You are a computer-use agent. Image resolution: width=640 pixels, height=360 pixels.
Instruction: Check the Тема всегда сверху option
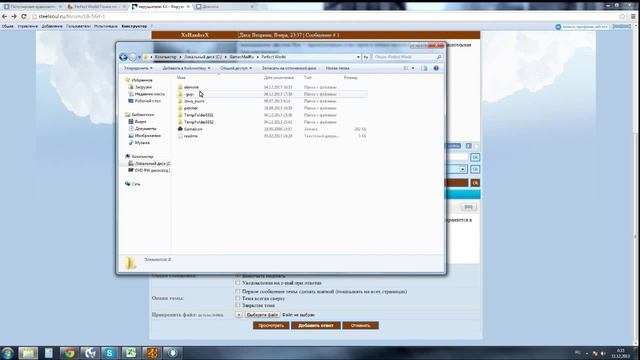(238, 298)
